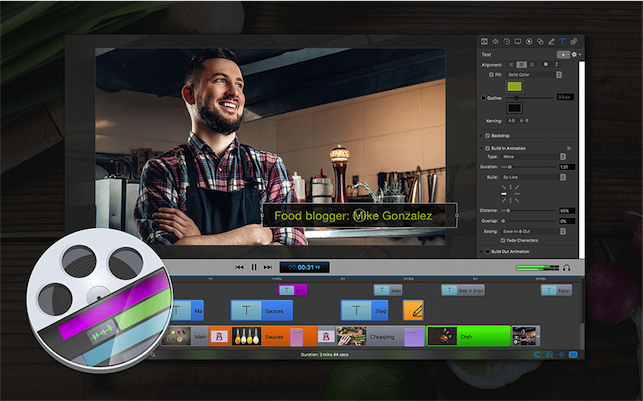
Task: Align text to the right
Action: click(532, 65)
